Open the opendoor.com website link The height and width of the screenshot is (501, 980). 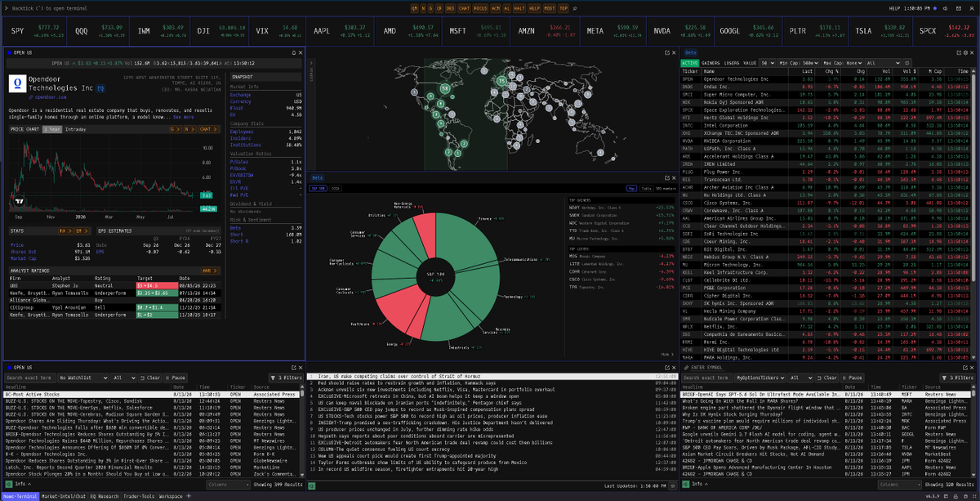tap(51, 97)
